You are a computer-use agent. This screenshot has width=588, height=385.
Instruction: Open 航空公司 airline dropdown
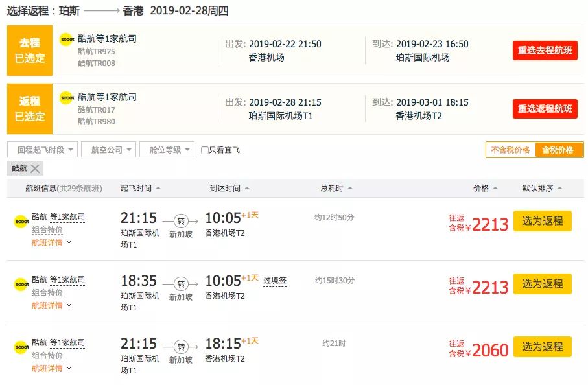[x=108, y=150]
